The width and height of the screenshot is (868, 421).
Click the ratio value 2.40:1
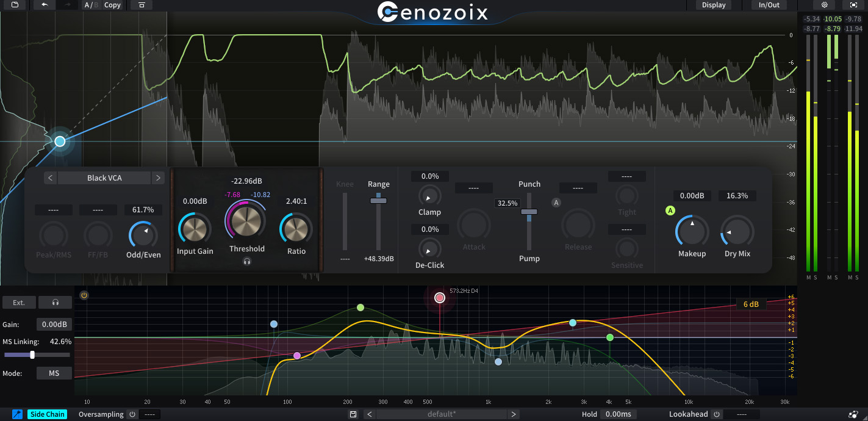coord(296,201)
